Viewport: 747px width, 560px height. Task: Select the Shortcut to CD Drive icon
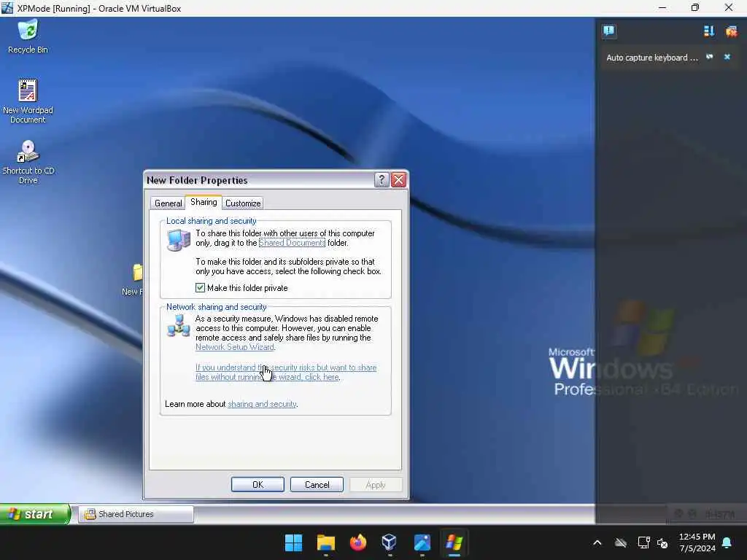coord(28,162)
